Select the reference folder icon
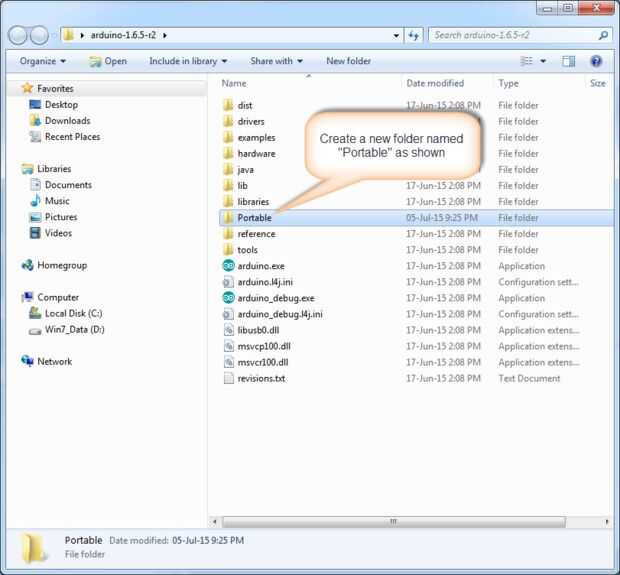Viewport: 620px width, 575px height. (x=228, y=234)
